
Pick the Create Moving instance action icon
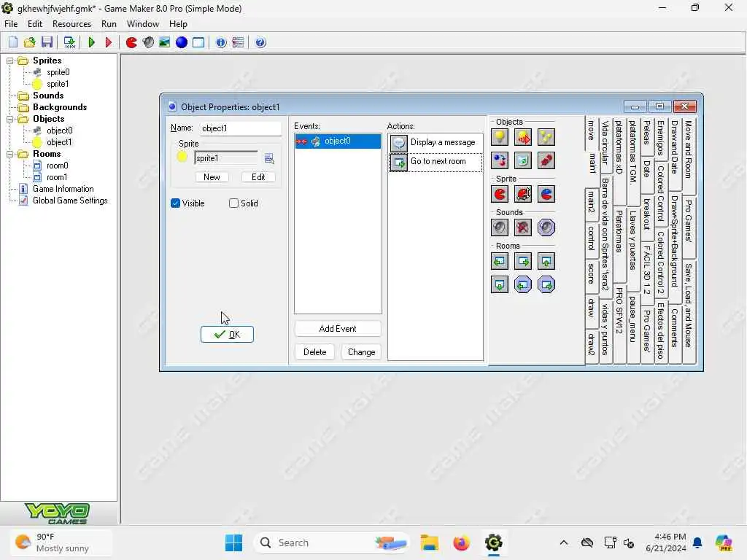click(522, 137)
